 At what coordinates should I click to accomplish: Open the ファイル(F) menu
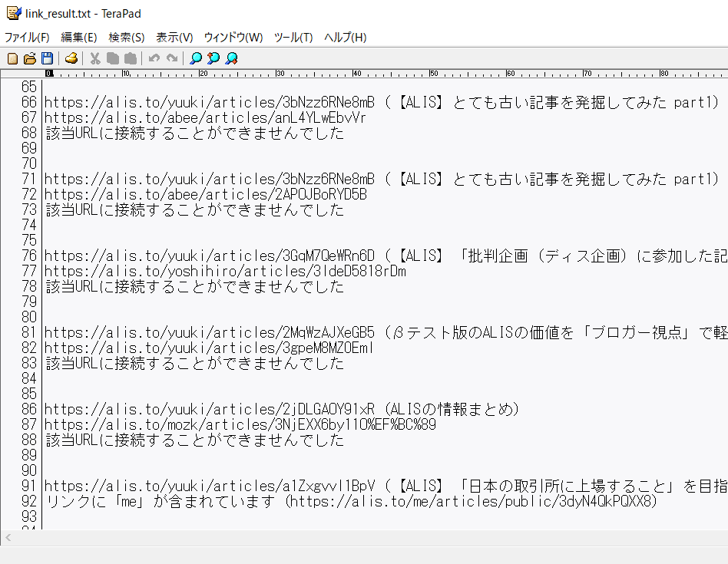pyautogui.click(x=27, y=37)
